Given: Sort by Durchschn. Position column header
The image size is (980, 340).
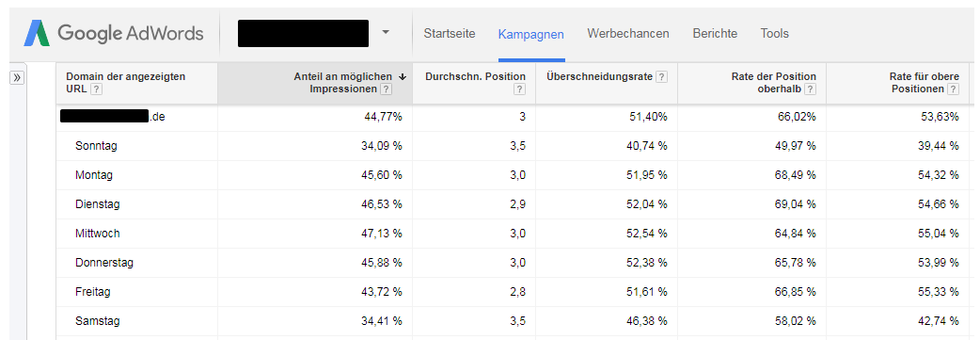Looking at the screenshot, I should pos(475,76).
